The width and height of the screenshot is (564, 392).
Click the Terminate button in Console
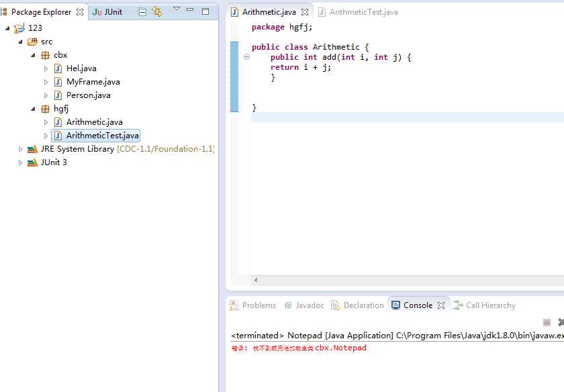(547, 323)
